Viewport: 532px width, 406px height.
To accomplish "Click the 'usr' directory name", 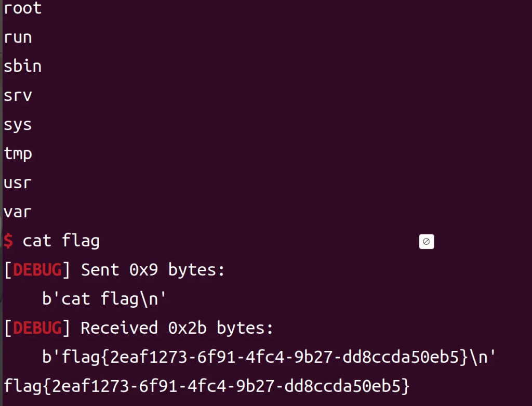I will (18, 183).
